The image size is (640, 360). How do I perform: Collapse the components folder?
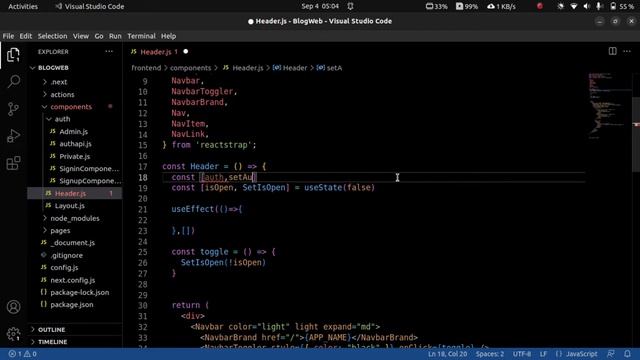[x=71, y=107]
